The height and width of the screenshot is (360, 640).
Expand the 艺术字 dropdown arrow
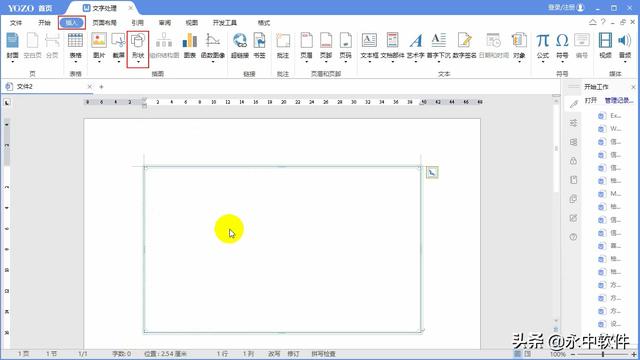pyautogui.click(x=416, y=62)
